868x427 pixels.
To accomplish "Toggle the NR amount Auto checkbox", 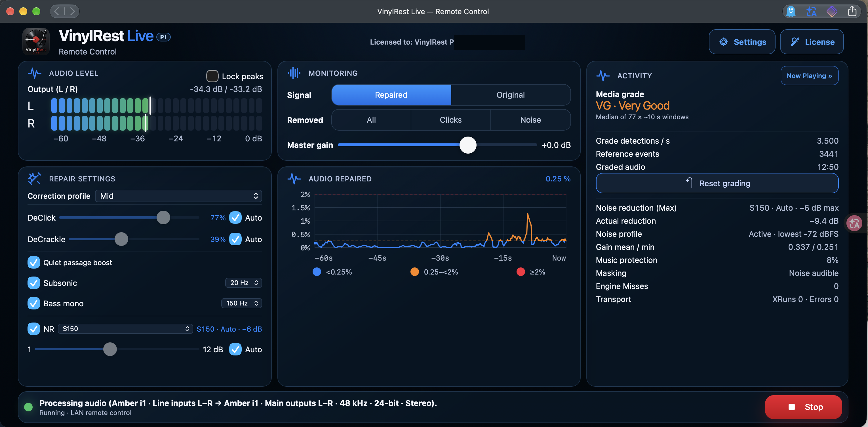I will pyautogui.click(x=235, y=349).
